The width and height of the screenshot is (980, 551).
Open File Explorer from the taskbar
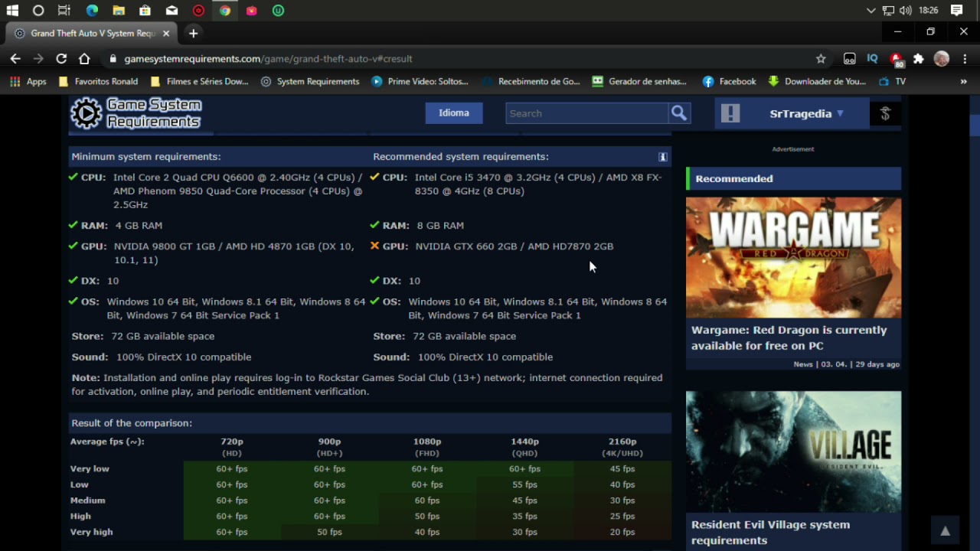point(119,11)
